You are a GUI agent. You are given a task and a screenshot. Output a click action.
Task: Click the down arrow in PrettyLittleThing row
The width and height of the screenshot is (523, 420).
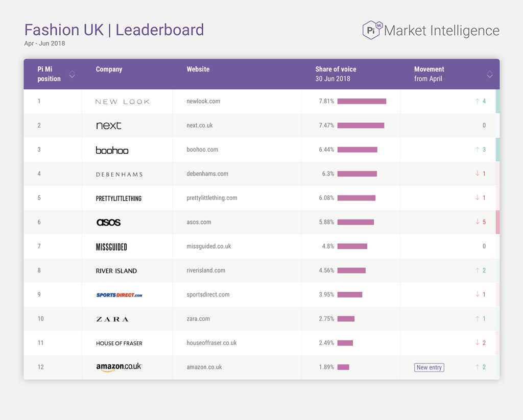478,197
